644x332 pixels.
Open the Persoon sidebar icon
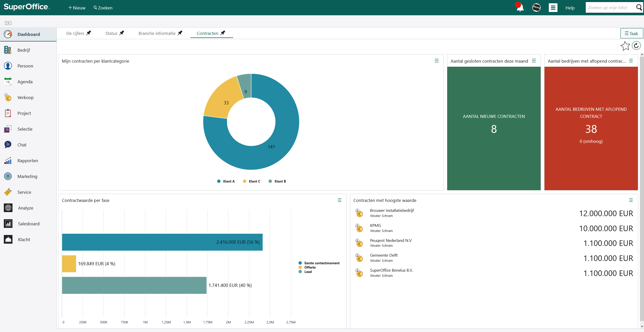click(x=8, y=66)
